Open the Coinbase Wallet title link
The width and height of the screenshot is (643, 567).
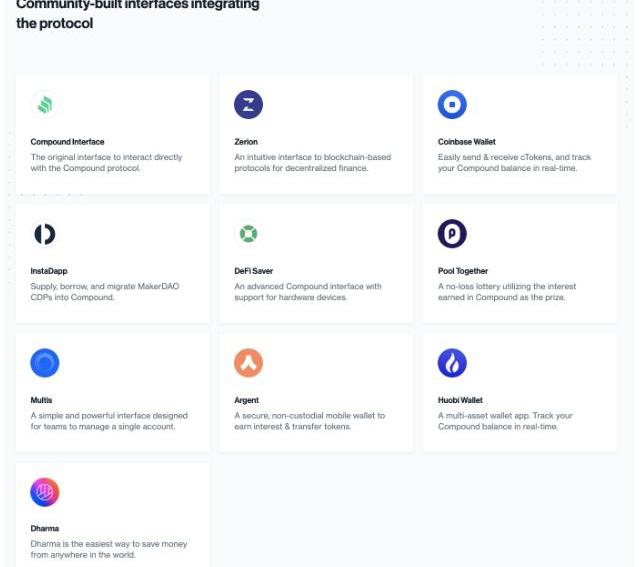pos(466,142)
